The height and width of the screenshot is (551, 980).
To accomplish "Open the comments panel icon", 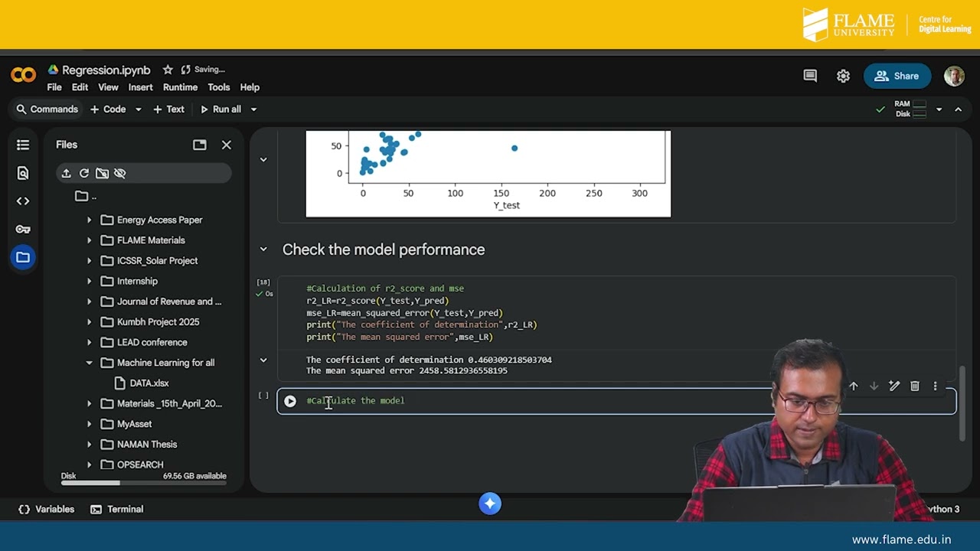I will [x=810, y=76].
